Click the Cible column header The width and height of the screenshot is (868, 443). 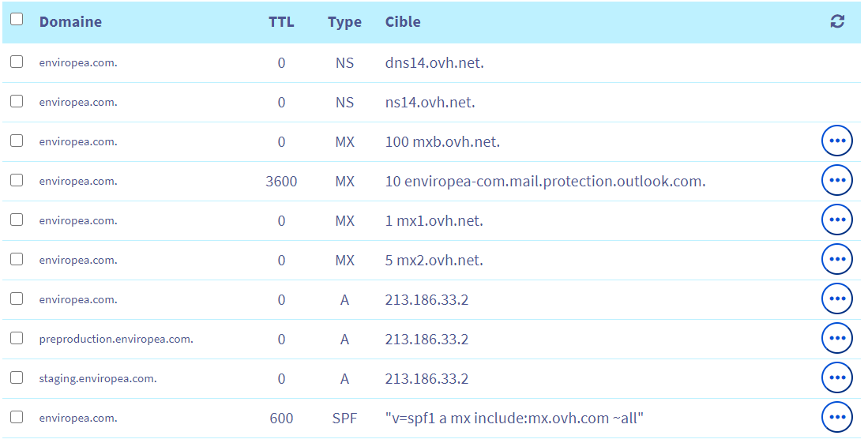coord(403,22)
